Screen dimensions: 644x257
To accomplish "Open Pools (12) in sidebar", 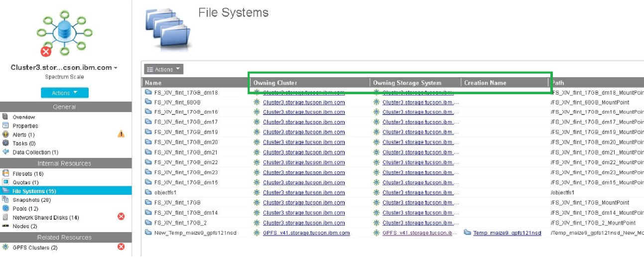I will tap(25, 209).
